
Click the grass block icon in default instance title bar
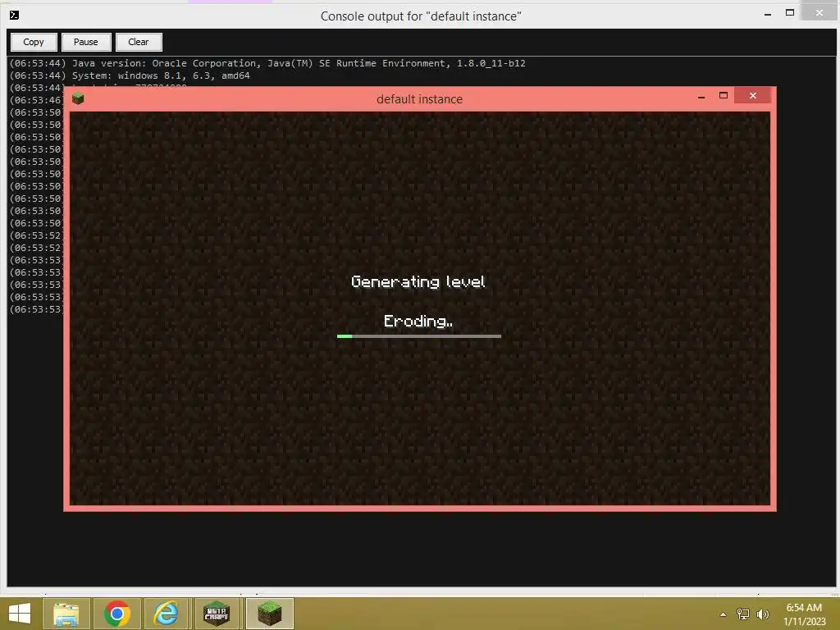click(x=78, y=98)
